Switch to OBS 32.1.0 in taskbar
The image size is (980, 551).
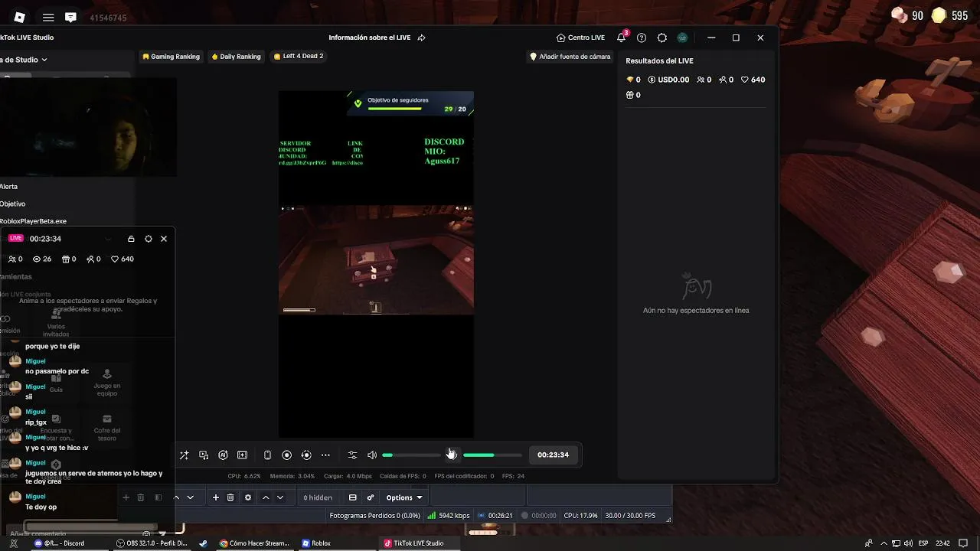point(152,543)
